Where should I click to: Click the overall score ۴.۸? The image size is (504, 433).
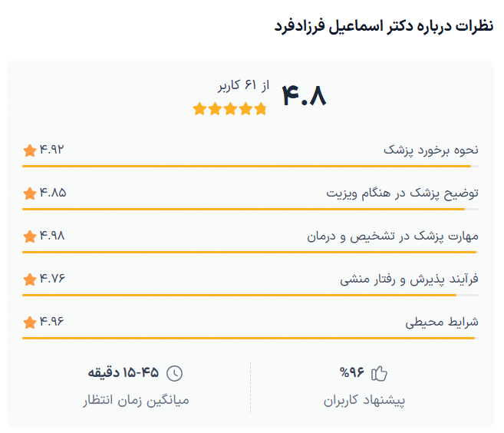click(x=304, y=96)
